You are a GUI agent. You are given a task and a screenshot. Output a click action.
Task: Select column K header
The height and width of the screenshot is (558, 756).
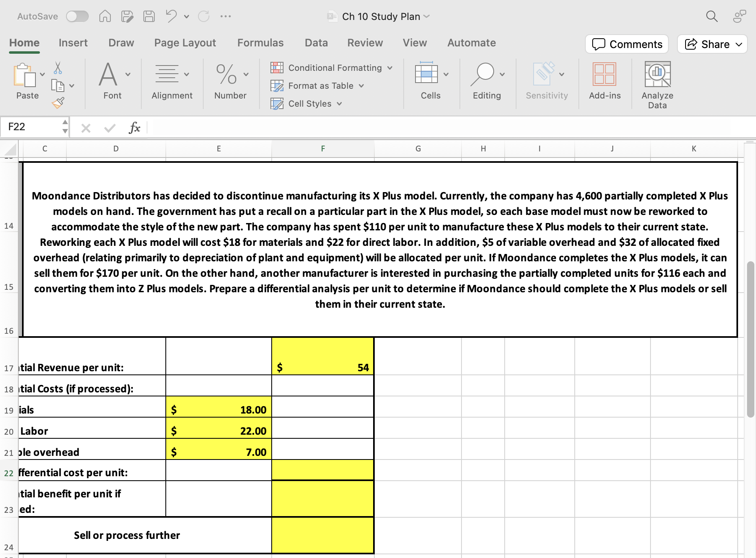pyautogui.click(x=694, y=149)
